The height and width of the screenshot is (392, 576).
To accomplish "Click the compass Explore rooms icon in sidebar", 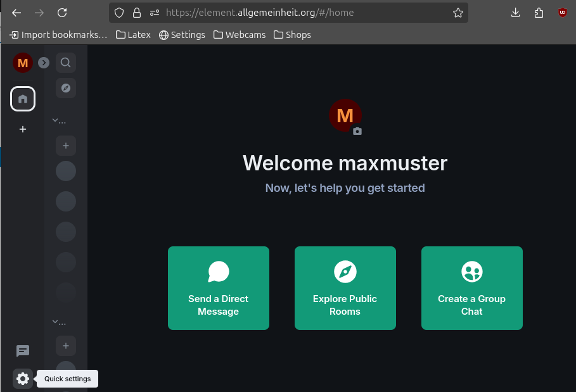I will [65, 88].
